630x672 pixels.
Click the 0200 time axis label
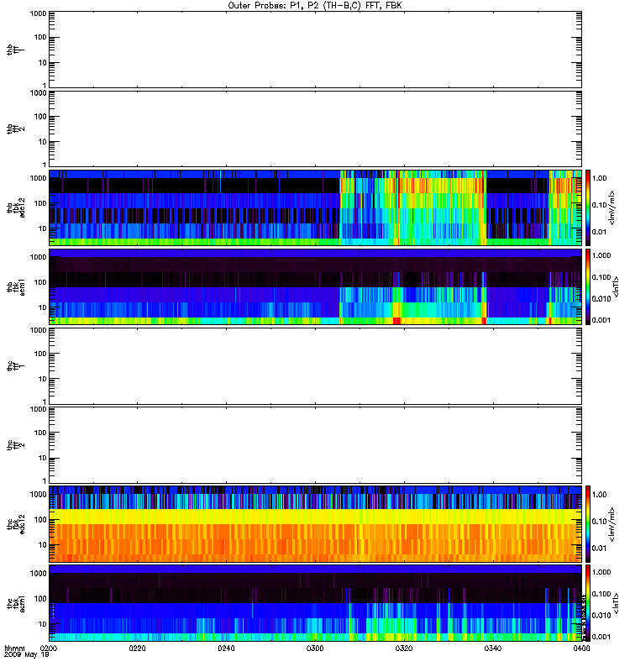(x=49, y=648)
